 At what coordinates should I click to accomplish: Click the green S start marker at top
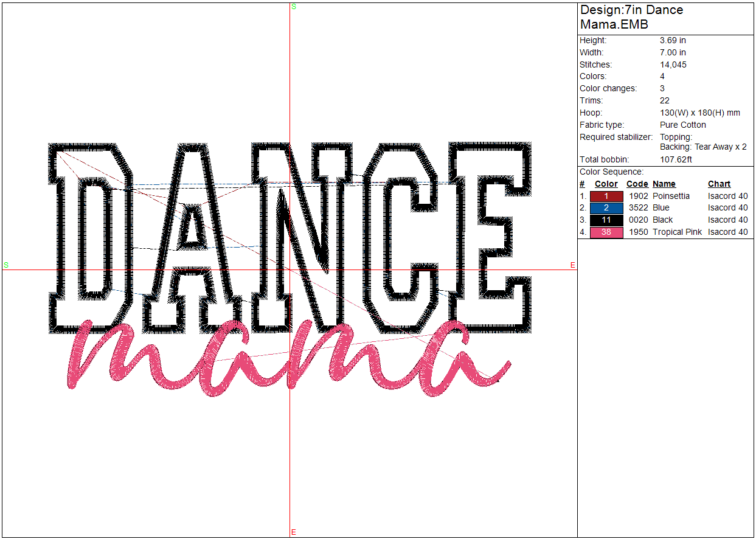click(x=294, y=7)
